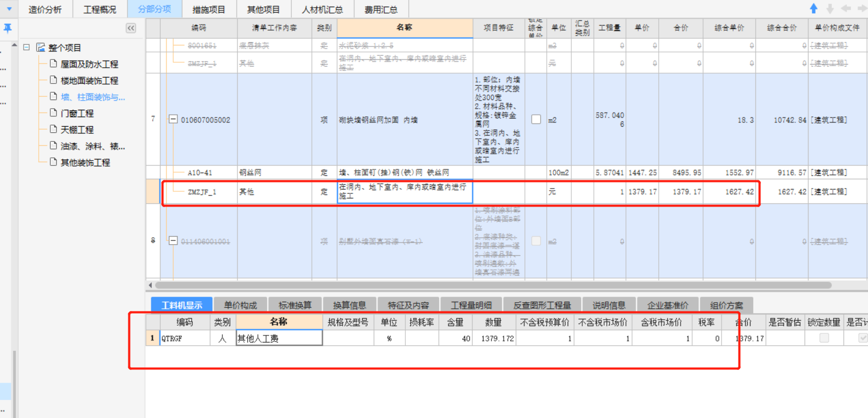
Task: Open the 其他项目 tab
Action: (263, 9)
